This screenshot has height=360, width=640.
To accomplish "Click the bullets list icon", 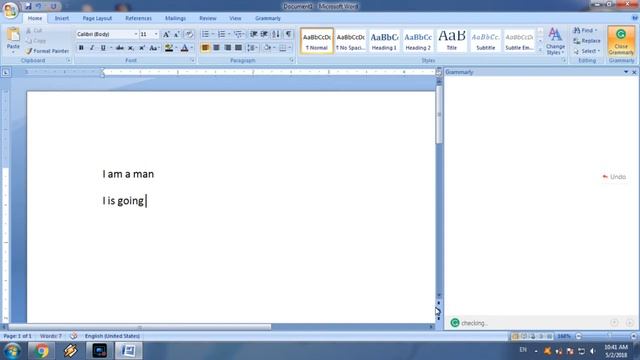I will [x=205, y=34].
